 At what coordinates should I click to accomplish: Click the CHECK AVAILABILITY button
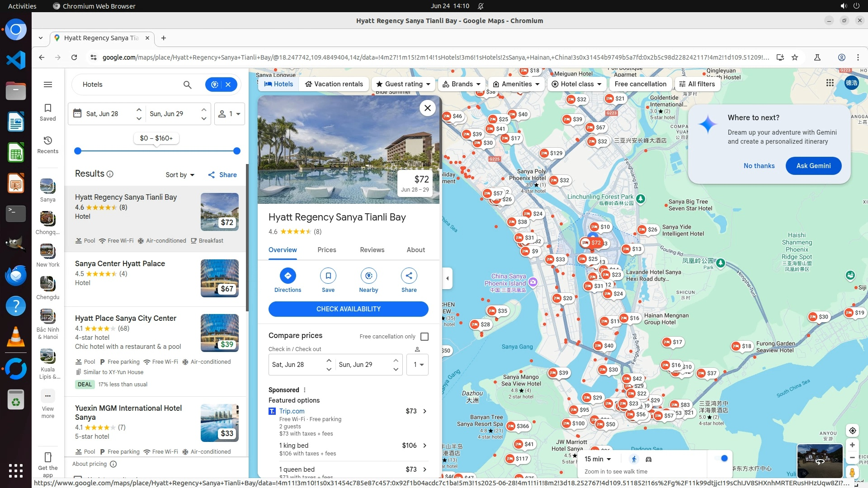click(x=348, y=309)
